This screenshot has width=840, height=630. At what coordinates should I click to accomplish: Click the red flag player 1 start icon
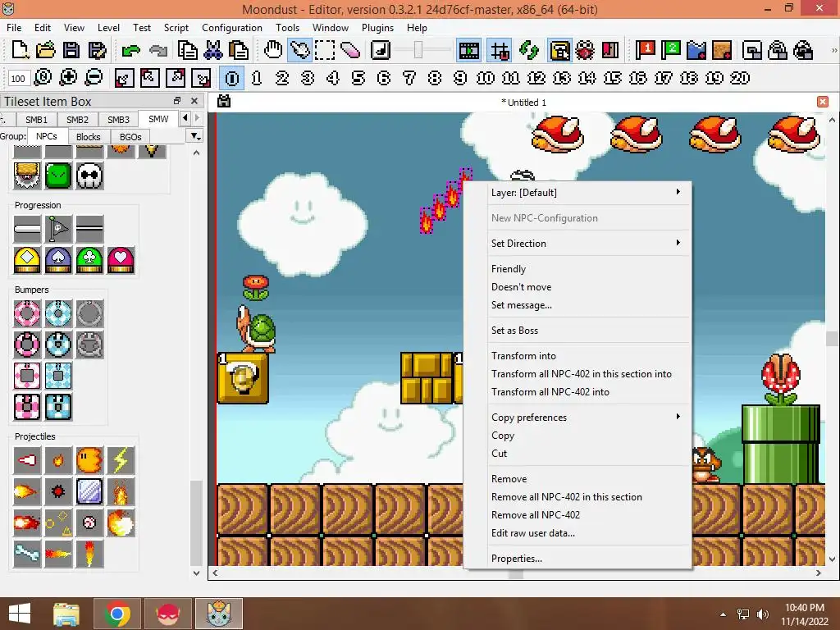pyautogui.click(x=646, y=50)
